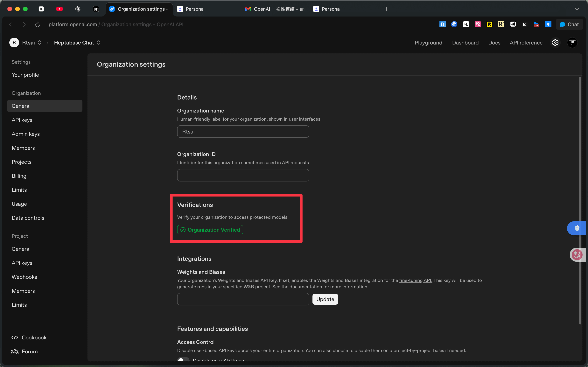Switch to the OpenAI Gmail tab
This screenshot has height=367, width=588.
(x=274, y=9)
